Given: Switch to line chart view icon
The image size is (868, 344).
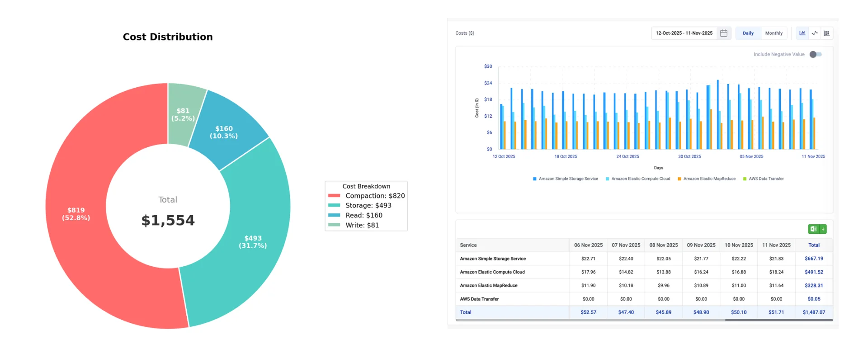Looking at the screenshot, I should pyautogui.click(x=814, y=33).
